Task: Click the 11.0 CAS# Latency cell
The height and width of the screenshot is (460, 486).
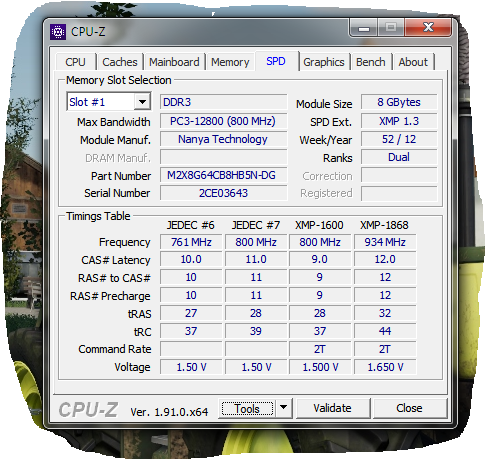Action: (x=256, y=259)
